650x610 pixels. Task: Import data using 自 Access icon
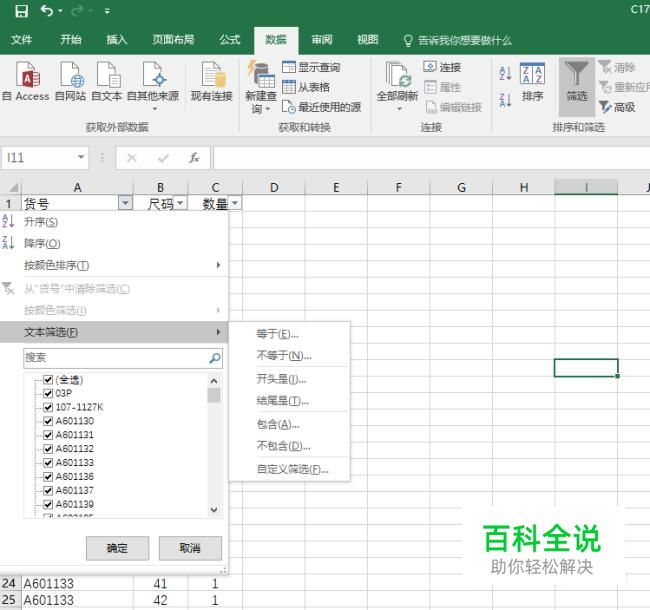click(x=27, y=81)
